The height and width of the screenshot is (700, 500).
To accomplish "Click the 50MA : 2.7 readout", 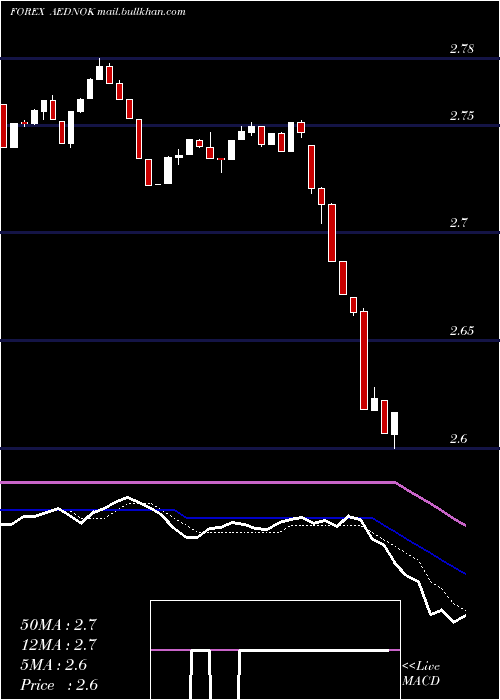I will (58, 625).
